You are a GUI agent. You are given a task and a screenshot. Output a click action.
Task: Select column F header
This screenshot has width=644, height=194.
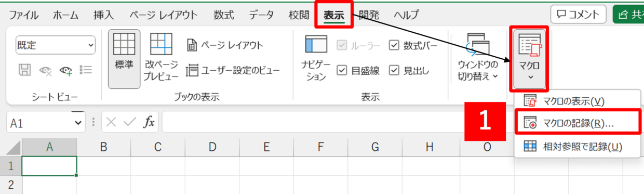pos(320,147)
